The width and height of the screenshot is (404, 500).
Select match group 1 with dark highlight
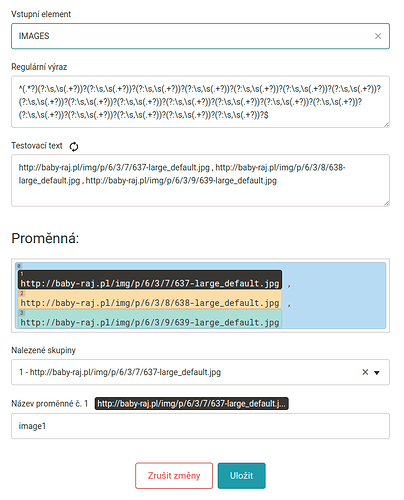[x=150, y=280]
